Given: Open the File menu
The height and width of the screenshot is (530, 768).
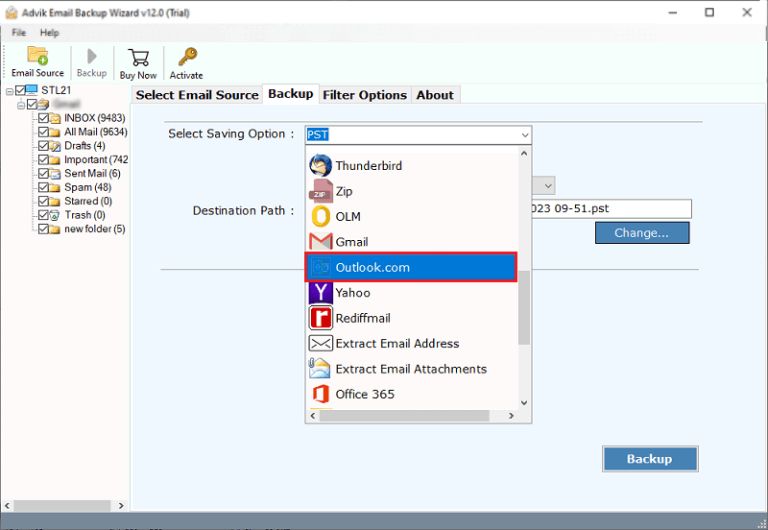Looking at the screenshot, I should pos(19,33).
